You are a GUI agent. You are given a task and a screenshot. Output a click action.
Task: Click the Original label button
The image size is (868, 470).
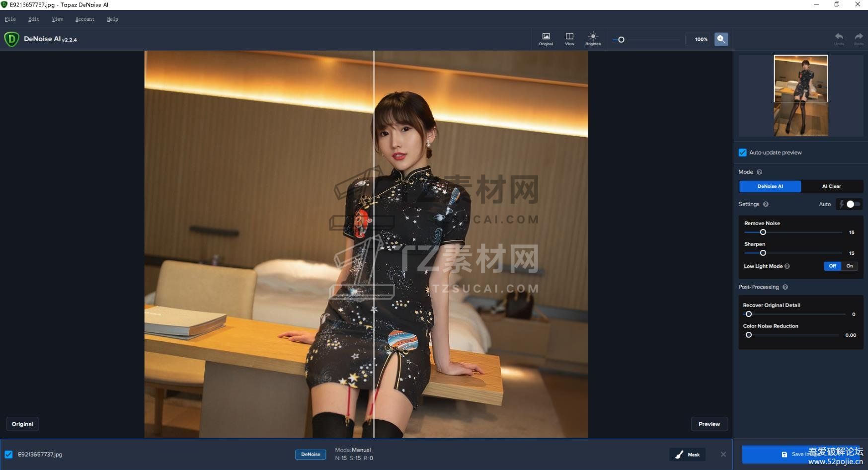point(22,424)
